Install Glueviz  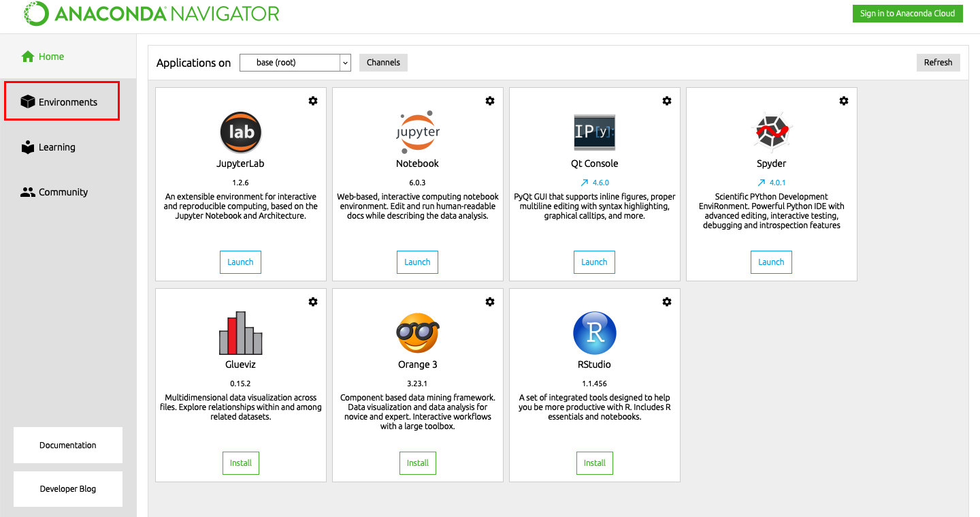(x=241, y=463)
